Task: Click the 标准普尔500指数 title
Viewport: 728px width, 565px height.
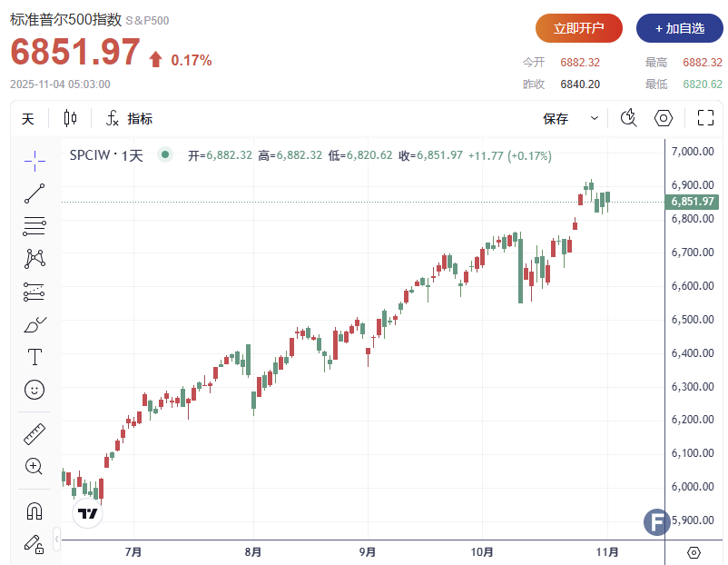Action: coord(65,19)
